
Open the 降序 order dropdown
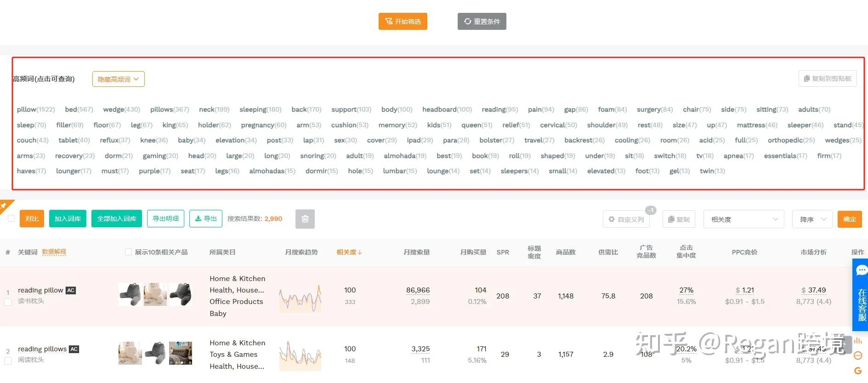pyautogui.click(x=812, y=220)
